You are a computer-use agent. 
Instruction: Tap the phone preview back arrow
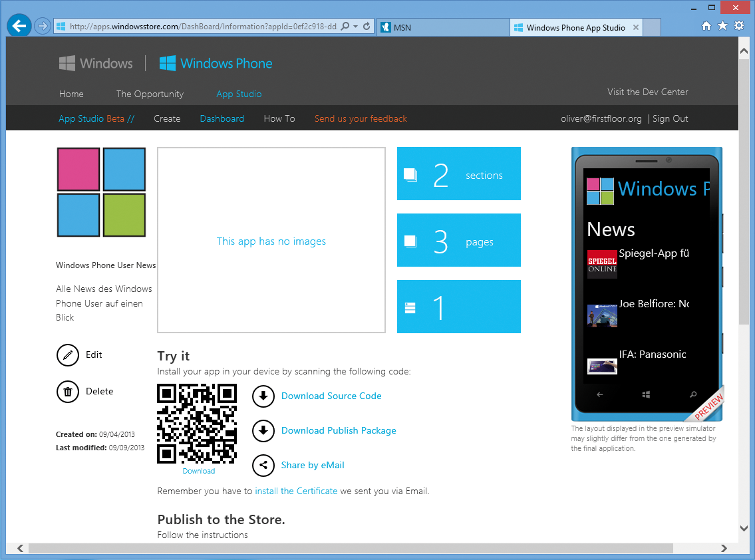pyautogui.click(x=600, y=395)
